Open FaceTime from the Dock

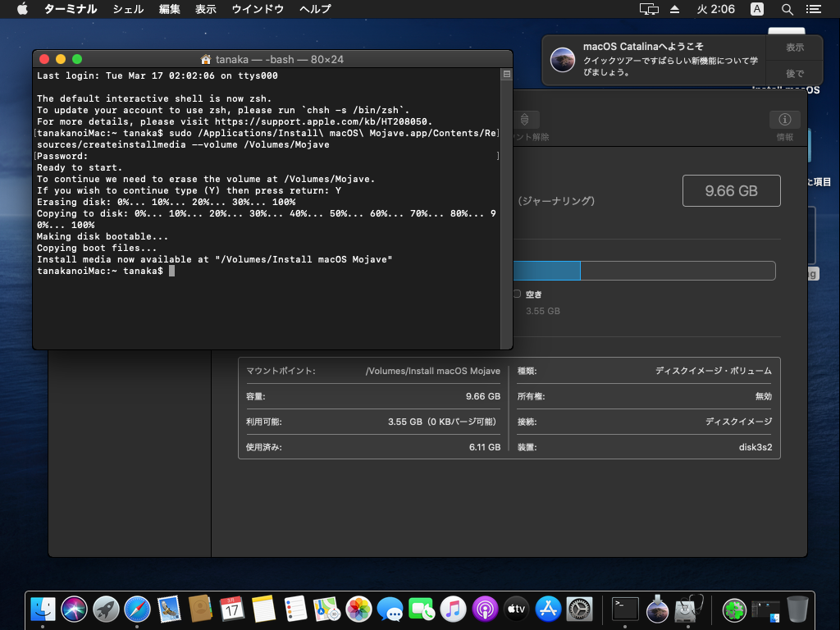pos(422,609)
